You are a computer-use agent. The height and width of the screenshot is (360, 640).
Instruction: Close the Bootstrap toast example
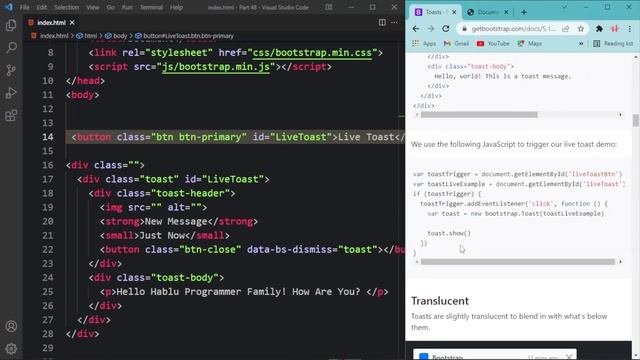(x=569, y=357)
